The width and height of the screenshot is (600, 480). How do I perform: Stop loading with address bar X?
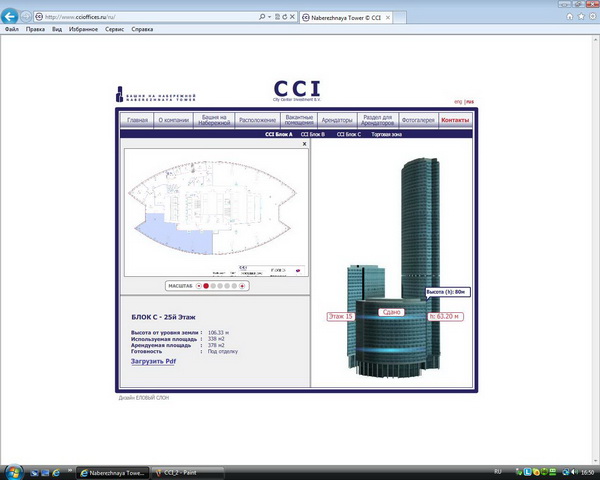292,17
